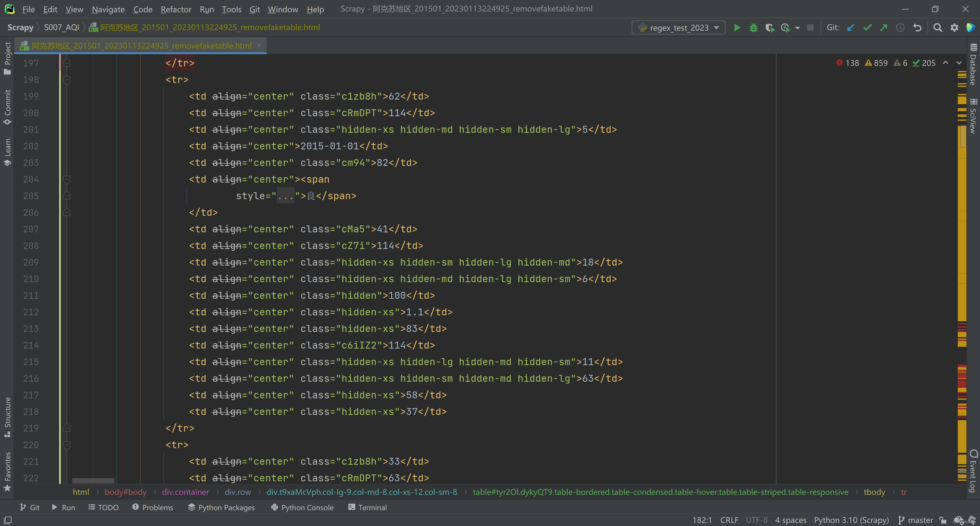The height and width of the screenshot is (526, 980).
Task: Click Git update project arrow
Action: (851, 27)
